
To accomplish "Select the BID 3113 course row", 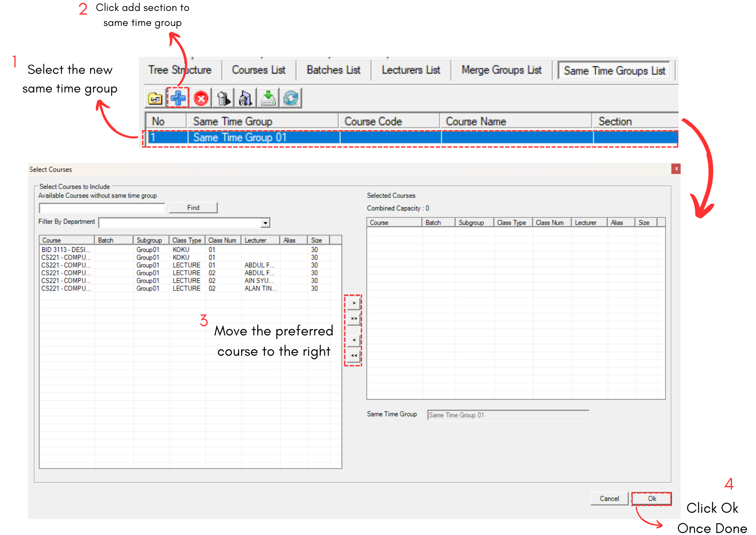I will (66, 250).
